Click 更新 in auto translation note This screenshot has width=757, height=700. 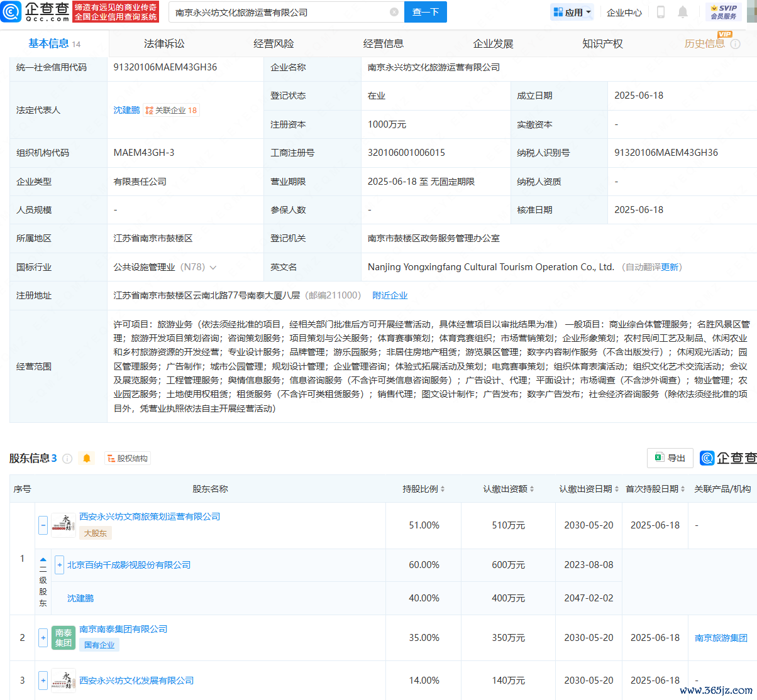point(670,267)
